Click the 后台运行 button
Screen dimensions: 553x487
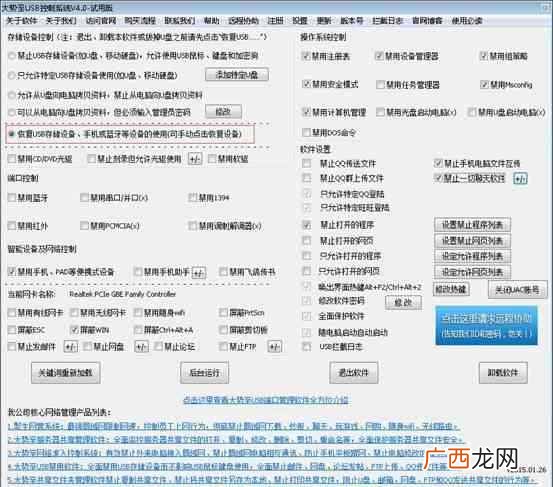click(205, 372)
